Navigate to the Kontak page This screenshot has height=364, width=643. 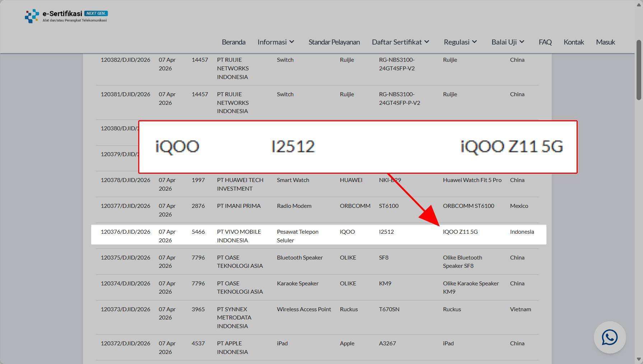[x=574, y=42]
